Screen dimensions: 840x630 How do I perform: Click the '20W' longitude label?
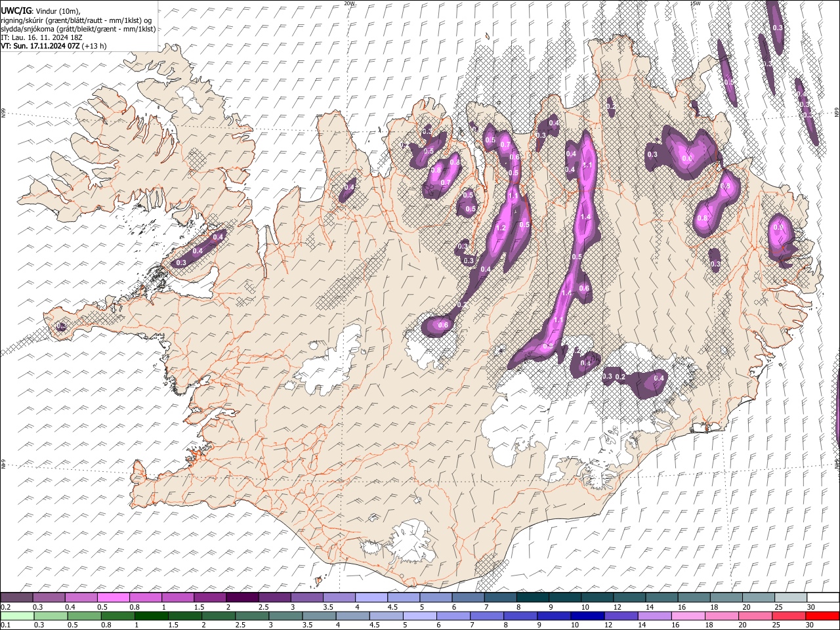click(349, 3)
